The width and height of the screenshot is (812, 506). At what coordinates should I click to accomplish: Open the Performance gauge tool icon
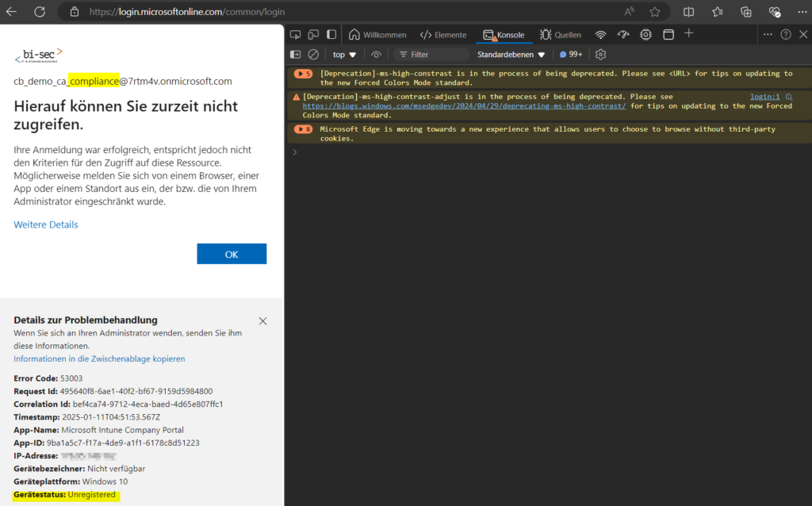click(623, 35)
